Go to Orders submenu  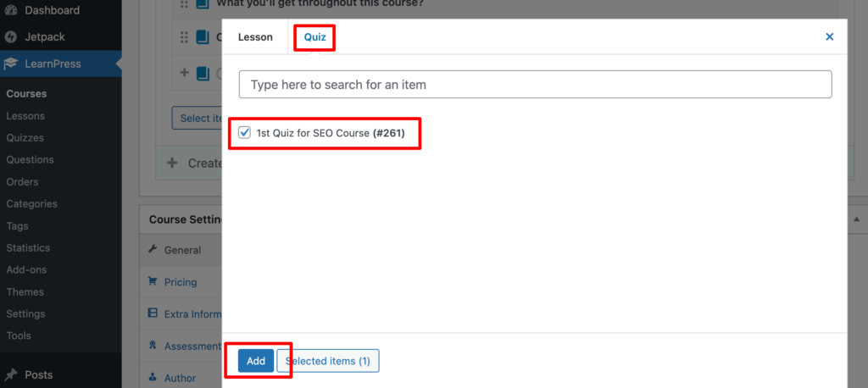pyautogui.click(x=22, y=182)
